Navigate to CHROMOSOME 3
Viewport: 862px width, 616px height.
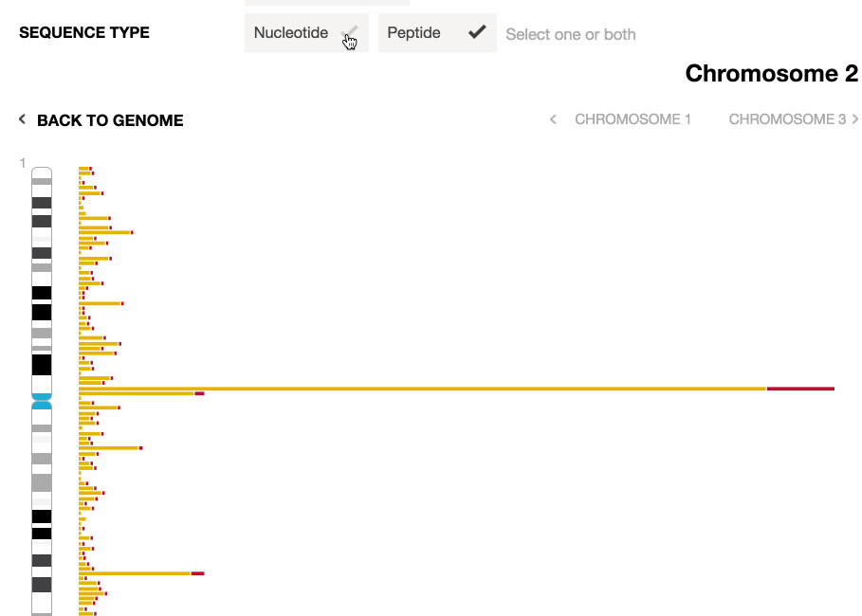click(x=787, y=119)
